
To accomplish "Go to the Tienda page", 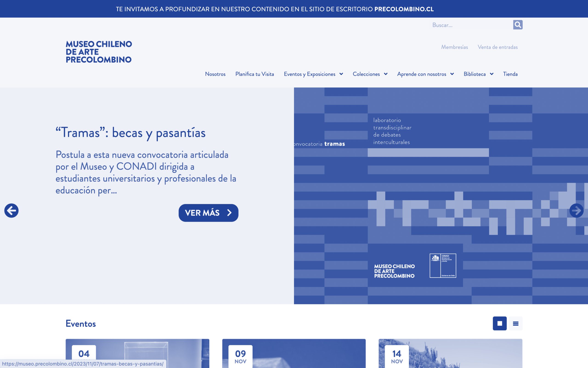I will pos(510,74).
